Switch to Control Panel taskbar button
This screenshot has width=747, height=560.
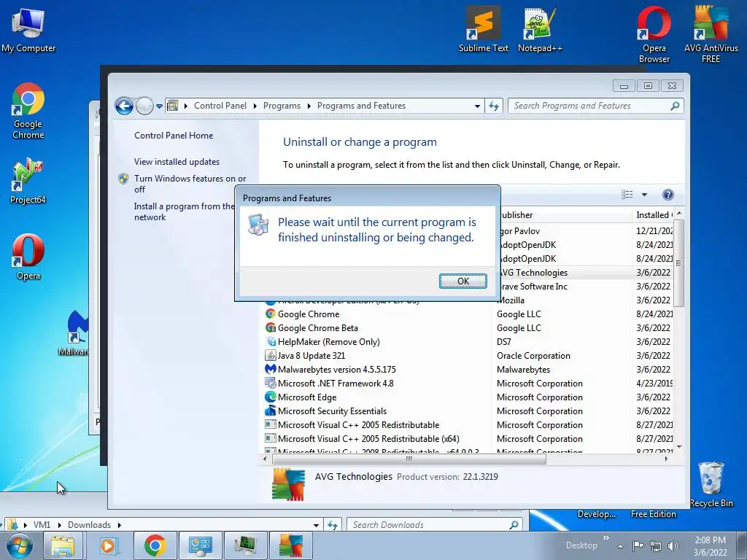click(x=200, y=545)
